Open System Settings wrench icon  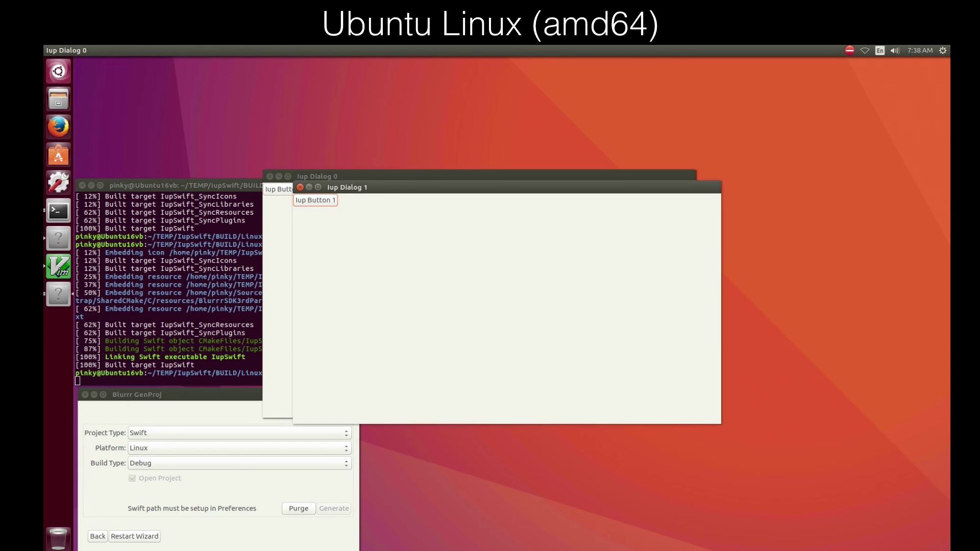(59, 183)
